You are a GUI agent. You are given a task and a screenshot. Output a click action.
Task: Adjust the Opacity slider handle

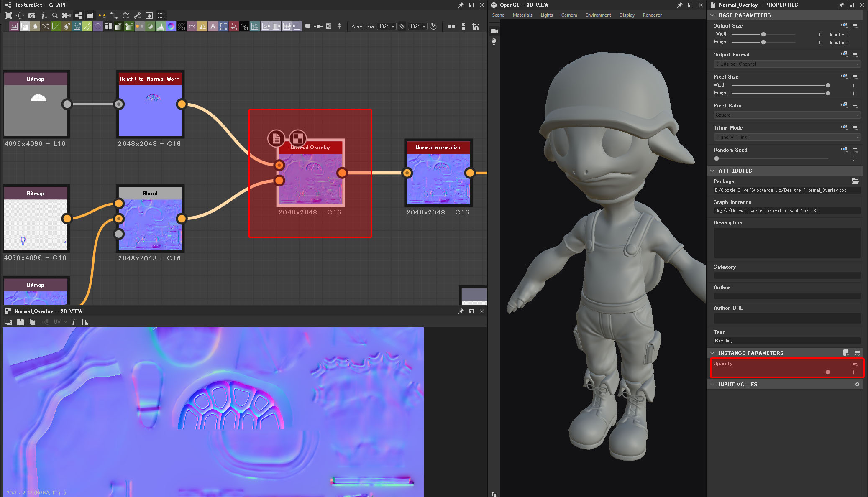(827, 372)
